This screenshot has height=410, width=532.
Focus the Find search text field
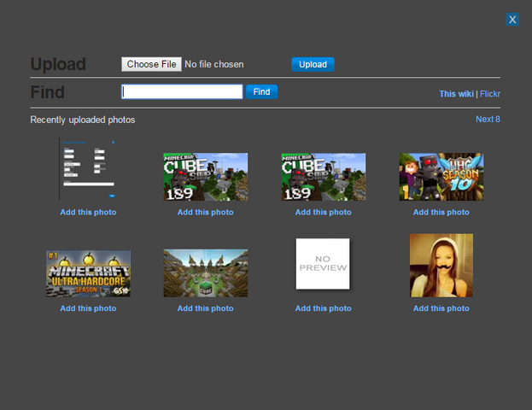(x=182, y=91)
